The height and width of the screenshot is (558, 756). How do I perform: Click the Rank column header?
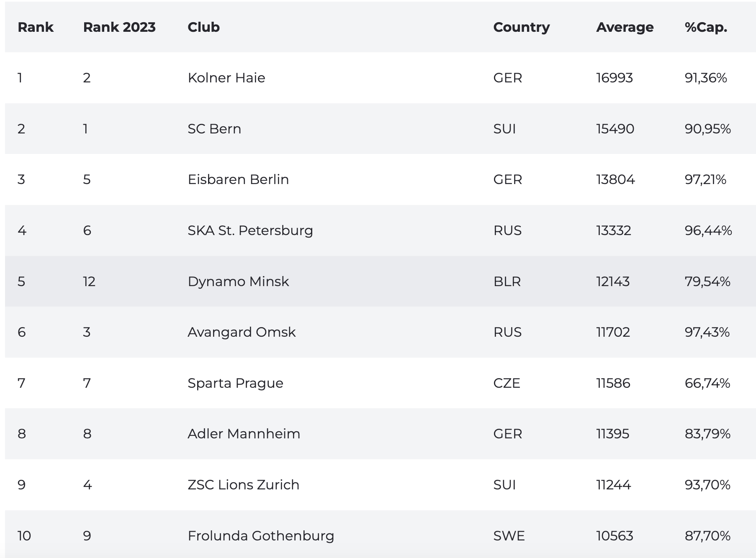click(36, 27)
